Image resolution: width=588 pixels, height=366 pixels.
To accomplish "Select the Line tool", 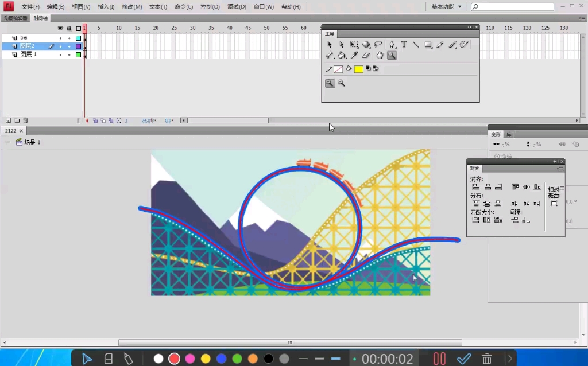I will click(416, 45).
